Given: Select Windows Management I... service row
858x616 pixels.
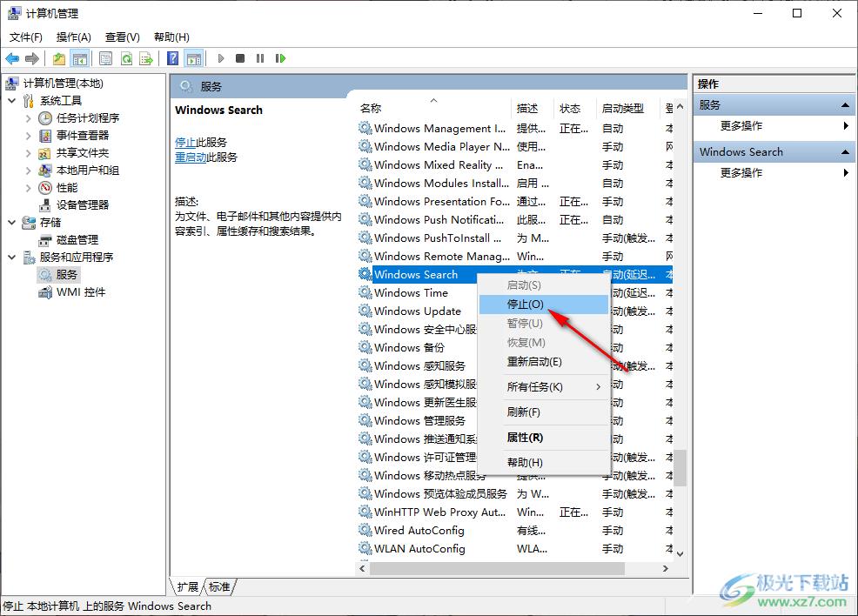Looking at the screenshot, I should (515, 129).
